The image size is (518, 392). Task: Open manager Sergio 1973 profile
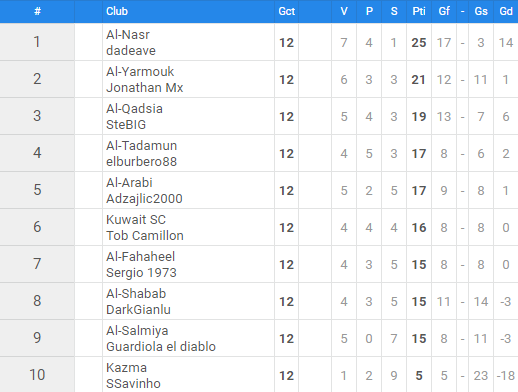(x=141, y=273)
